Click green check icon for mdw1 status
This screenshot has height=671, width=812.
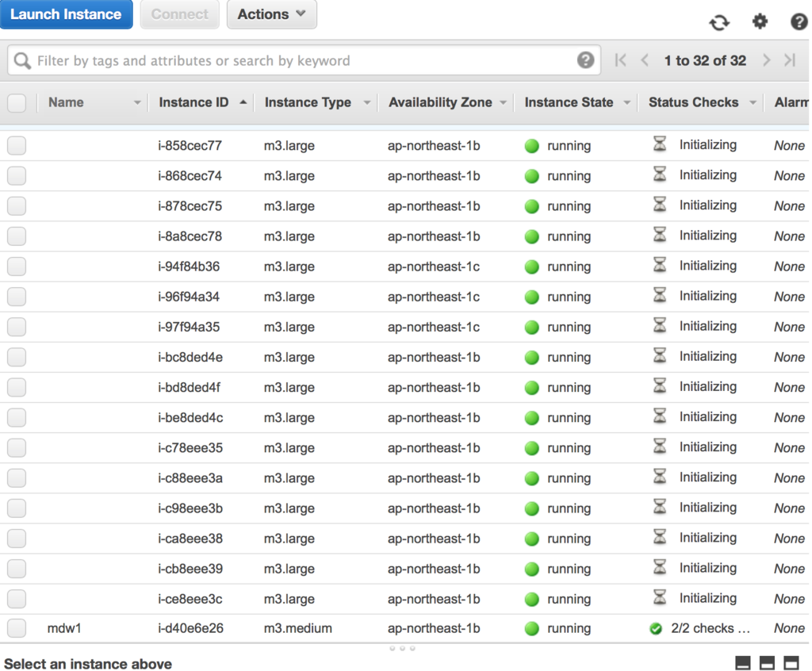point(656,628)
